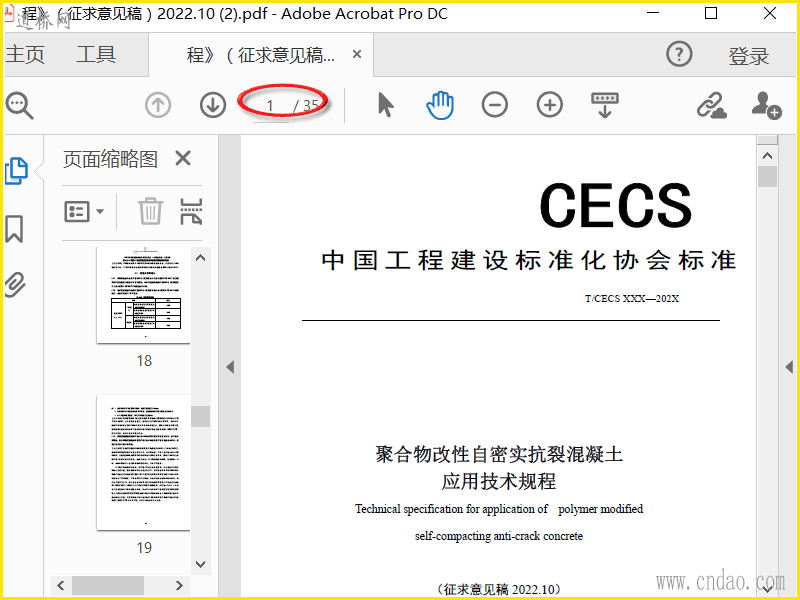Click the page number input field
The height and width of the screenshot is (600, 800).
(x=270, y=106)
